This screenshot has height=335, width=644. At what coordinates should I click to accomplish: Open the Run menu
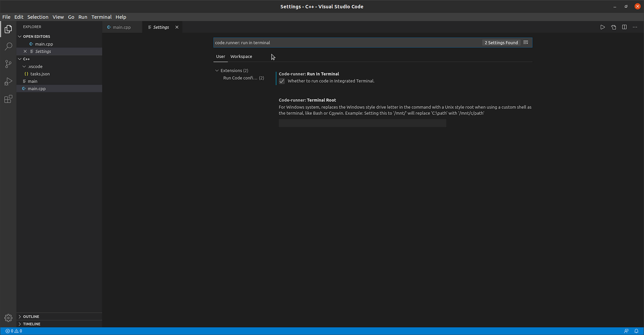pyautogui.click(x=83, y=17)
